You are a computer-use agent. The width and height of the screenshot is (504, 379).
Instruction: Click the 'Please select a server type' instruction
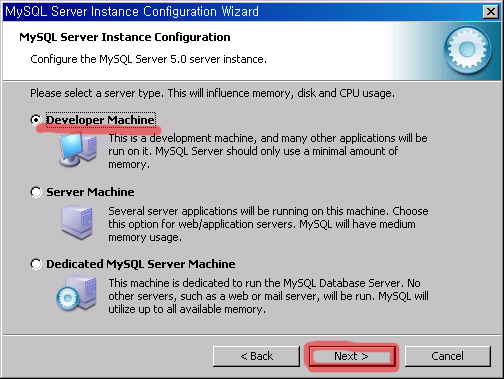(x=212, y=93)
